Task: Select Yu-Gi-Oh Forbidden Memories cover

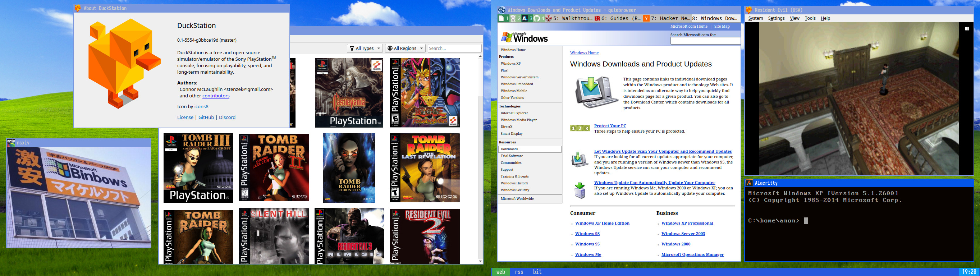Action: click(x=425, y=93)
